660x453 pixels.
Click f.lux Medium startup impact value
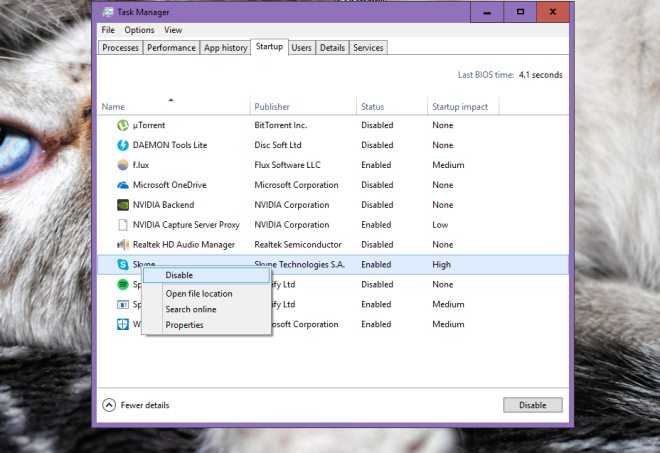(448, 165)
